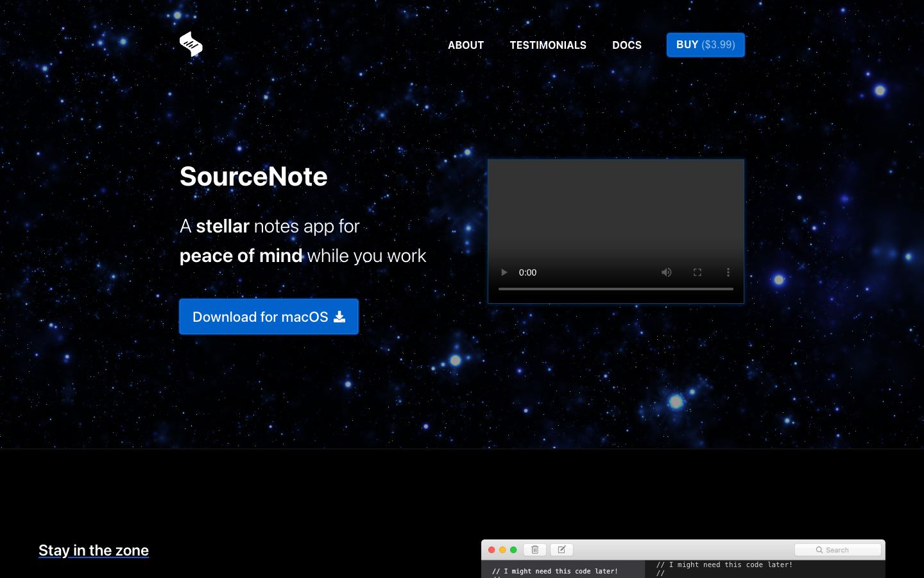Click the SourceNote heading text

click(253, 177)
